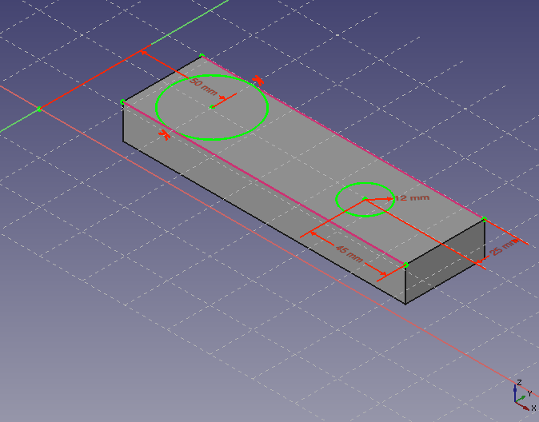Select the red constraint icon on the front pink edge

(x=164, y=135)
